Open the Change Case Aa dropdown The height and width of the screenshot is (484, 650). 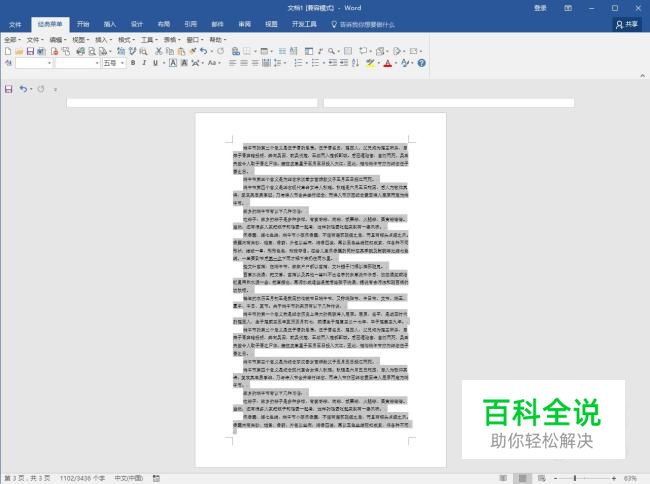pos(214,63)
